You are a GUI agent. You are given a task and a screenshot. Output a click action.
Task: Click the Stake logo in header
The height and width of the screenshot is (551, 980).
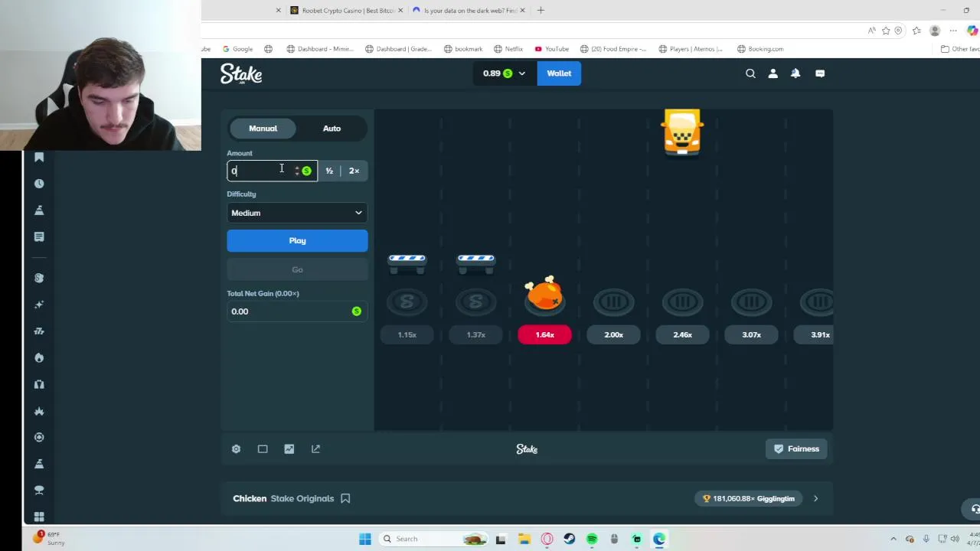pos(241,73)
